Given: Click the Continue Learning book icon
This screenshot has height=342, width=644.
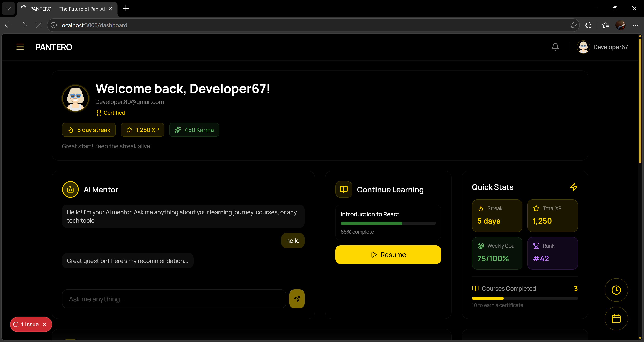Looking at the screenshot, I should tap(343, 189).
